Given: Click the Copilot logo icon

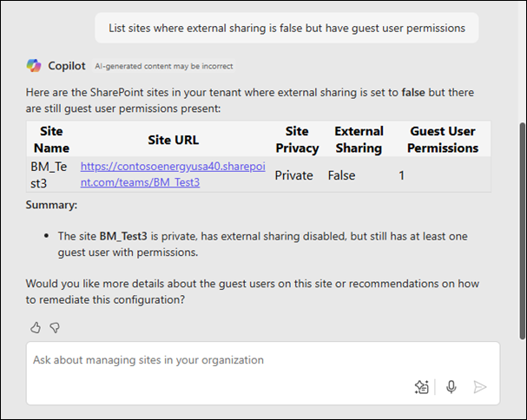Looking at the screenshot, I should (34, 66).
